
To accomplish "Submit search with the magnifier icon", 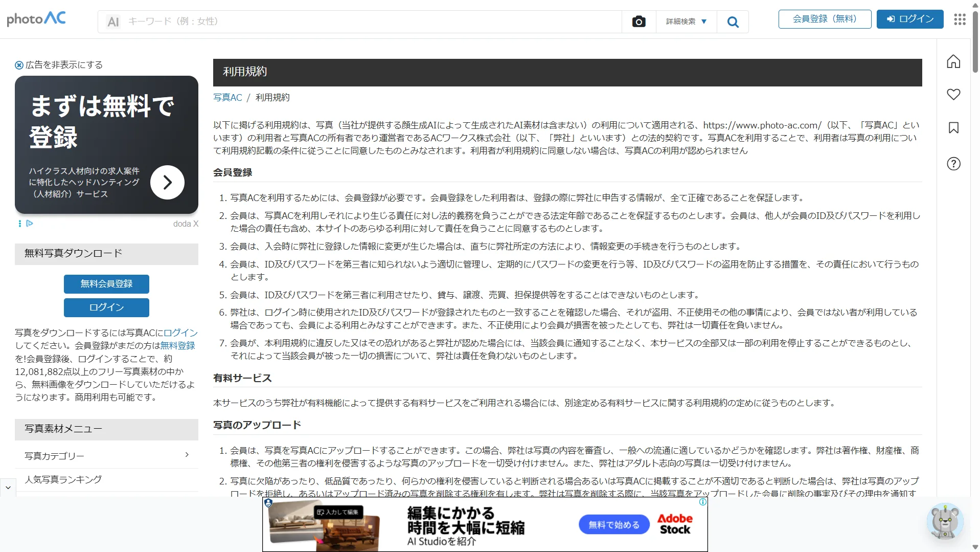I will (733, 21).
